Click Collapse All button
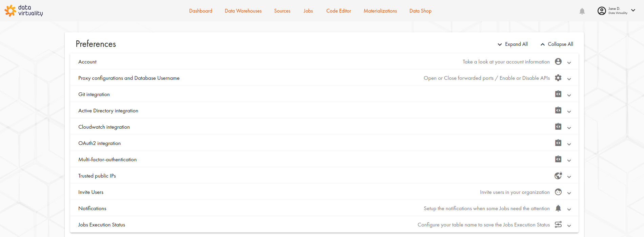Image resolution: width=644 pixels, height=237 pixels. [557, 44]
